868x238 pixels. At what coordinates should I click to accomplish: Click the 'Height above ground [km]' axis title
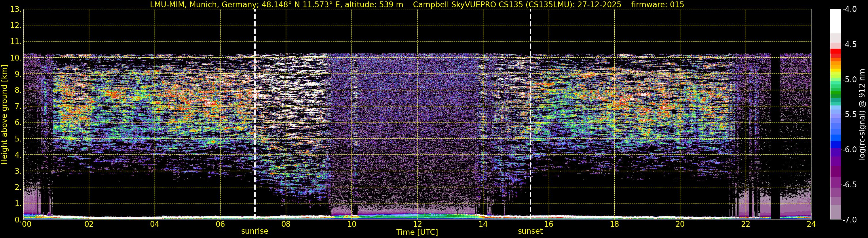pyautogui.click(x=4, y=114)
